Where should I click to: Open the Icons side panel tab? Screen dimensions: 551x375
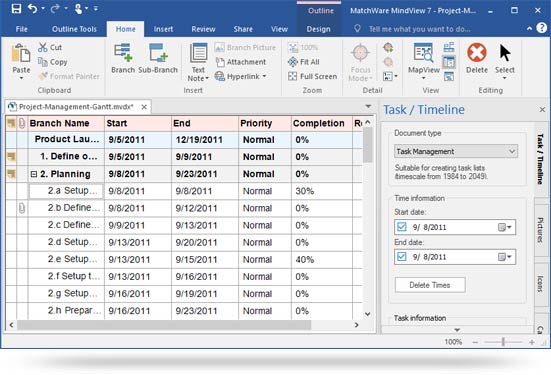541,284
